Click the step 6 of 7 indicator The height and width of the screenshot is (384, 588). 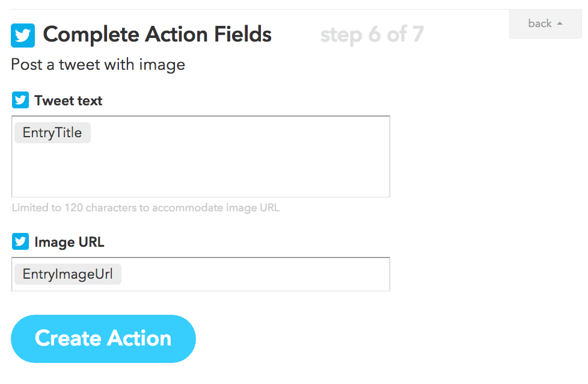(372, 34)
